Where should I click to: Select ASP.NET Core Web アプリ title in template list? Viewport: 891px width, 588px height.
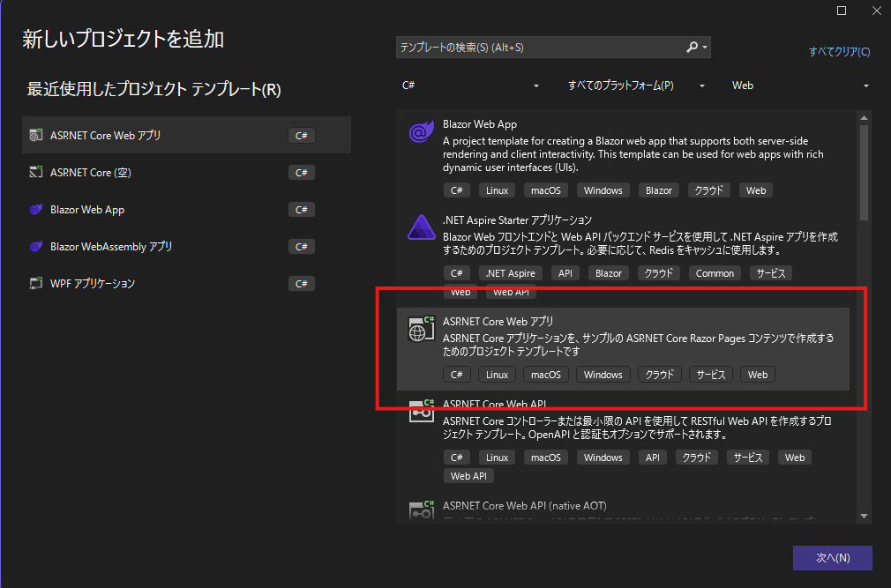pos(498,321)
